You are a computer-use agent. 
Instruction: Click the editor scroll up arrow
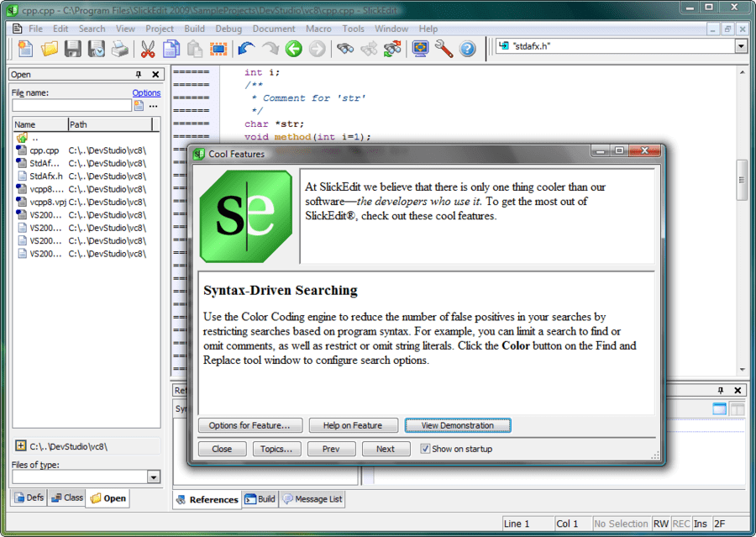point(742,72)
